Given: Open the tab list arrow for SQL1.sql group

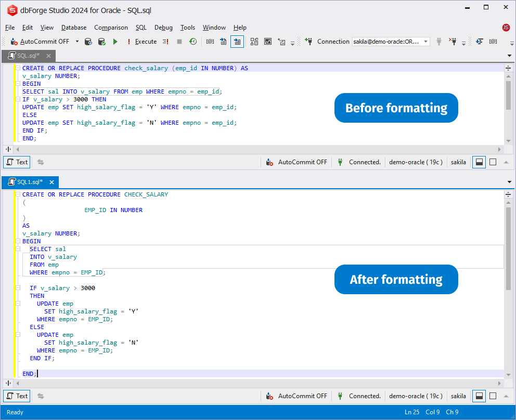Looking at the screenshot, I should (x=509, y=182).
